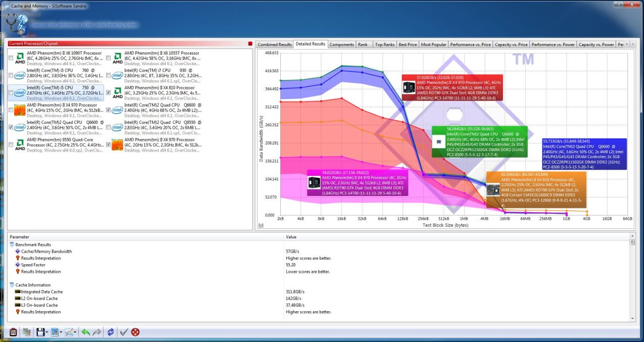The image size is (644, 342).
Task: Cancel with the red X icon
Action: point(135,332)
